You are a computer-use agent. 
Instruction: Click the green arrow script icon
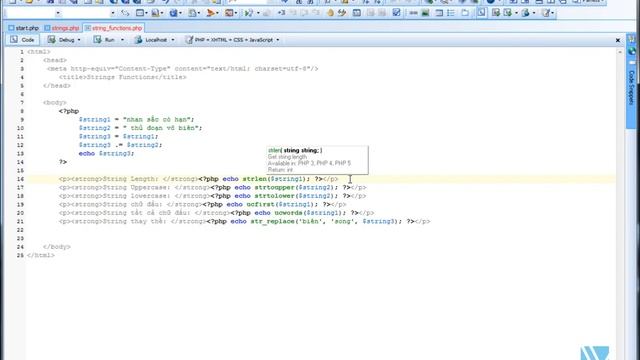(x=248, y=13)
